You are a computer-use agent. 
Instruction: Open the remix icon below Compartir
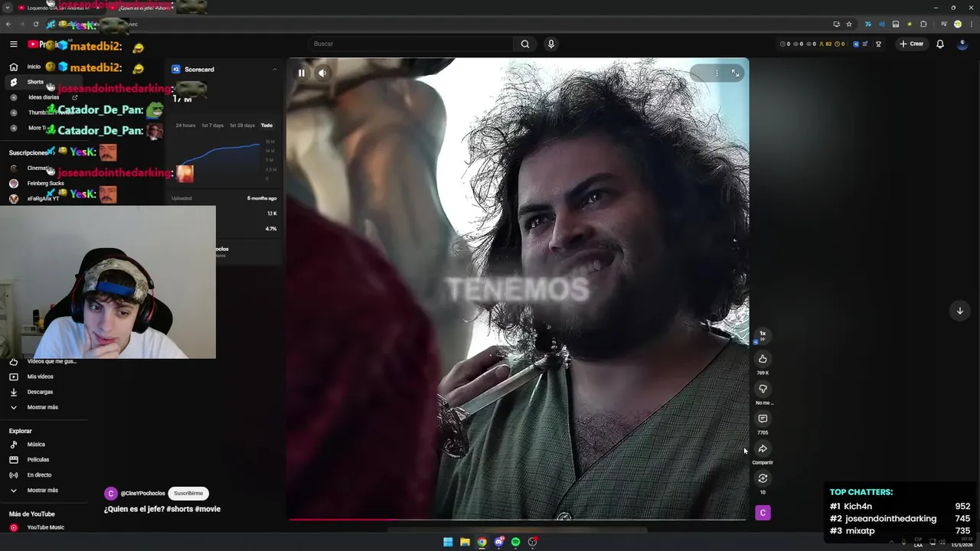point(763,479)
